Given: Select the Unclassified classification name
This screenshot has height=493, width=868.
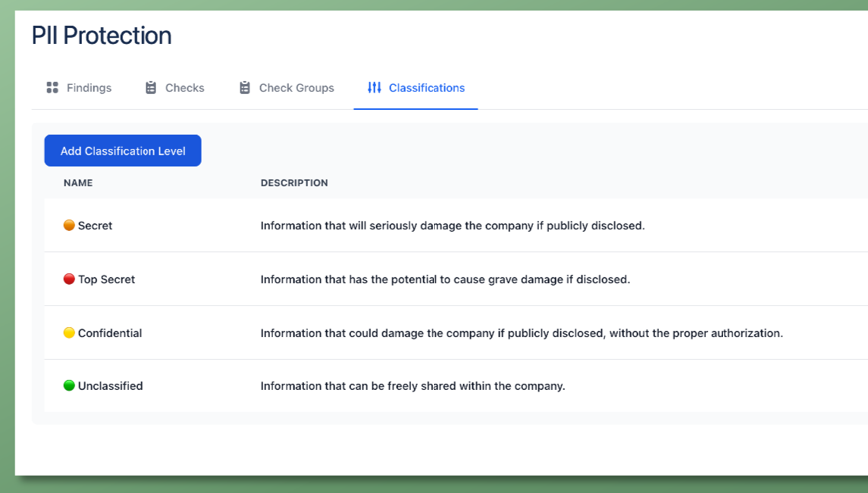Looking at the screenshot, I should pyautogui.click(x=110, y=386).
